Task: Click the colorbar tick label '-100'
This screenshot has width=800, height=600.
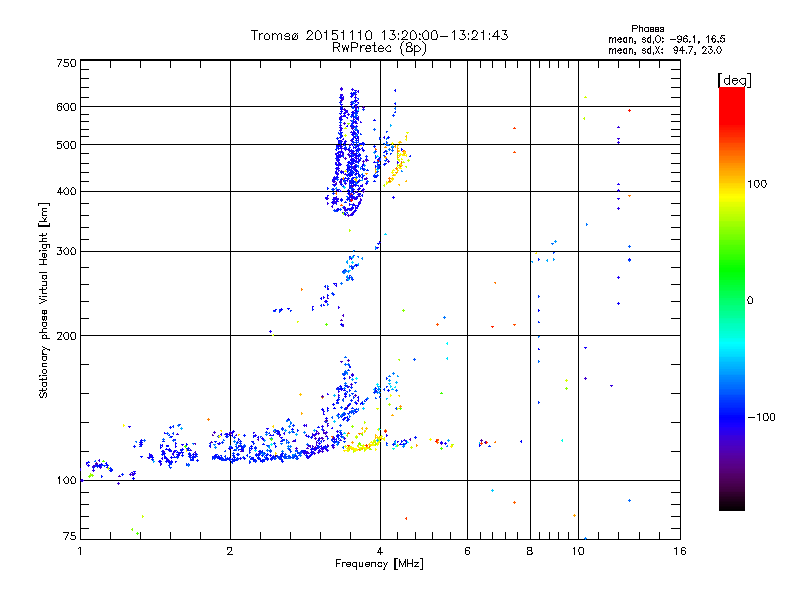Action: pyautogui.click(x=761, y=417)
